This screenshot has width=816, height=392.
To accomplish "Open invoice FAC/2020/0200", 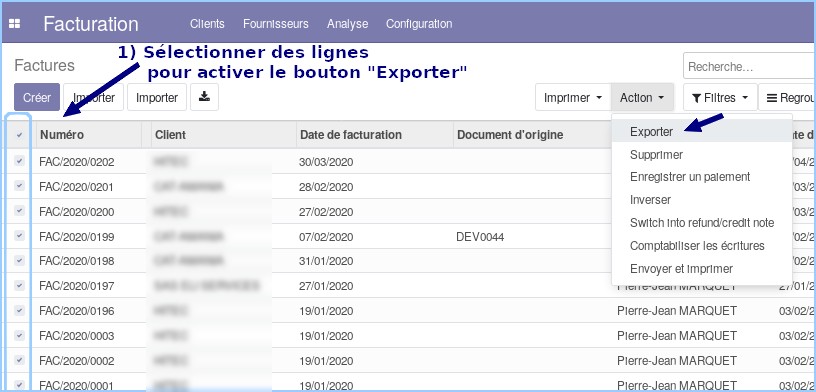I will coord(76,212).
